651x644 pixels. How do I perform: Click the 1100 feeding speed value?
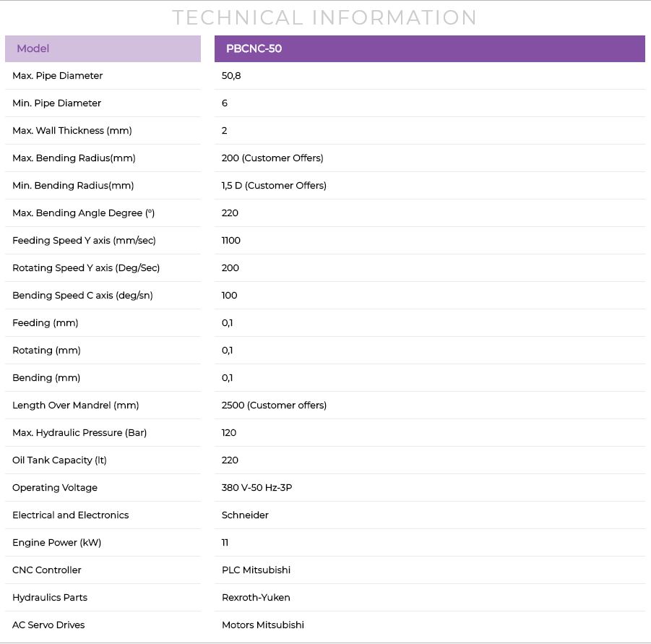point(230,240)
